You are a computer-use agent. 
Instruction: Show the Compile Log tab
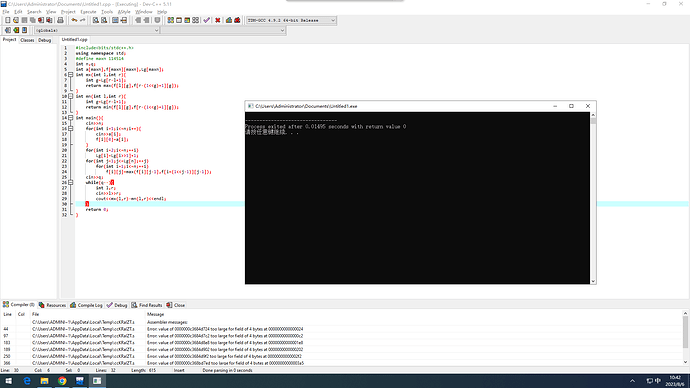(86, 305)
